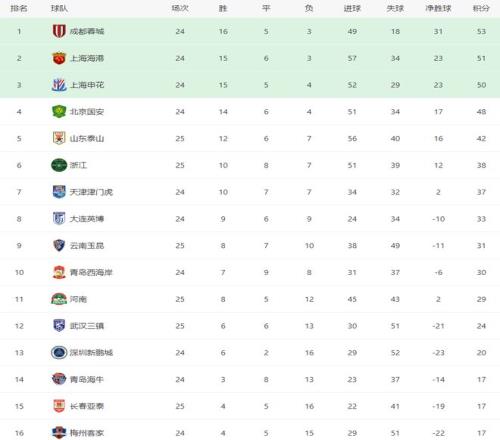Click the Changchun Yatai team crest
The height and width of the screenshot is (440, 500).
pyautogui.click(x=59, y=406)
